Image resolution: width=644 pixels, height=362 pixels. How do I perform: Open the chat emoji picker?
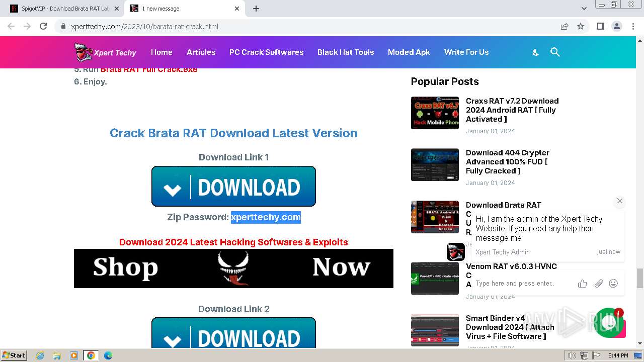coord(613,284)
